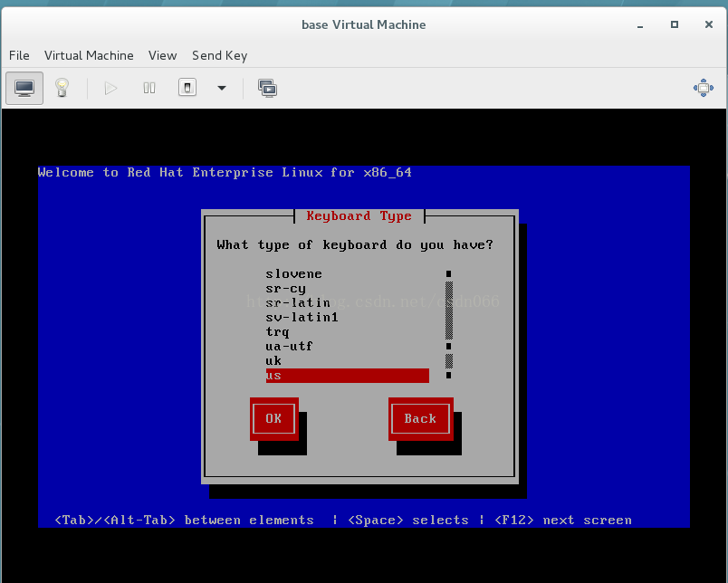Open the manage VM snapshots icon
This screenshot has height=583, width=728.
(x=267, y=88)
